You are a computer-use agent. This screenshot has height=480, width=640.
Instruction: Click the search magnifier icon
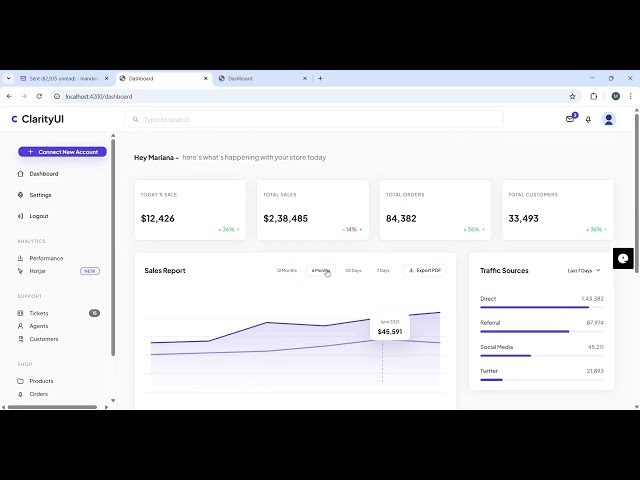pyautogui.click(x=136, y=120)
